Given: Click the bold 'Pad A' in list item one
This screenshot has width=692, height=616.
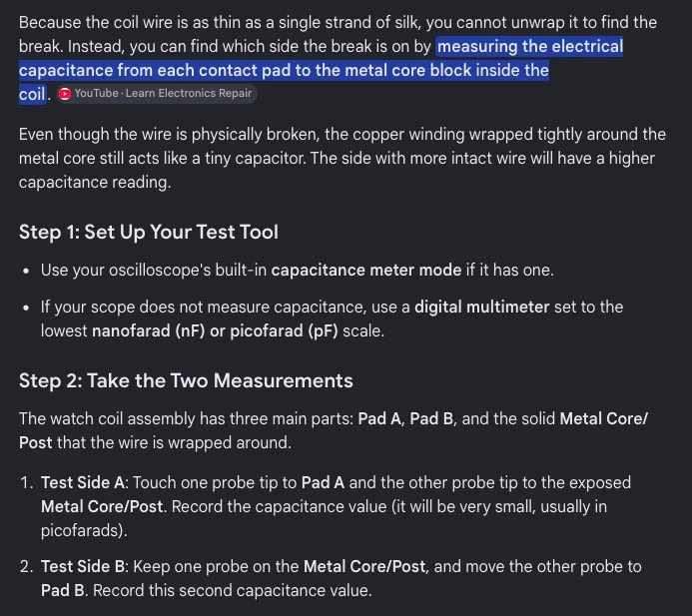Looking at the screenshot, I should click(x=323, y=482).
